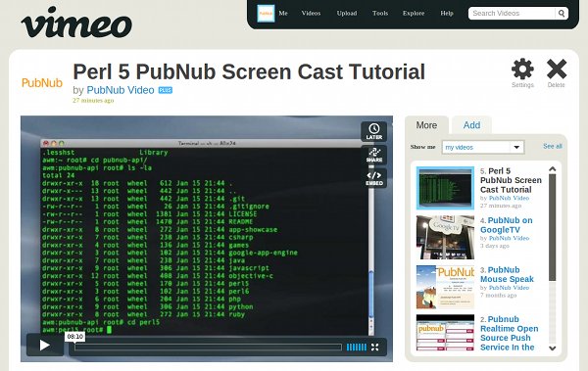Switch to the More tab
The image size is (588, 371).
tap(426, 125)
